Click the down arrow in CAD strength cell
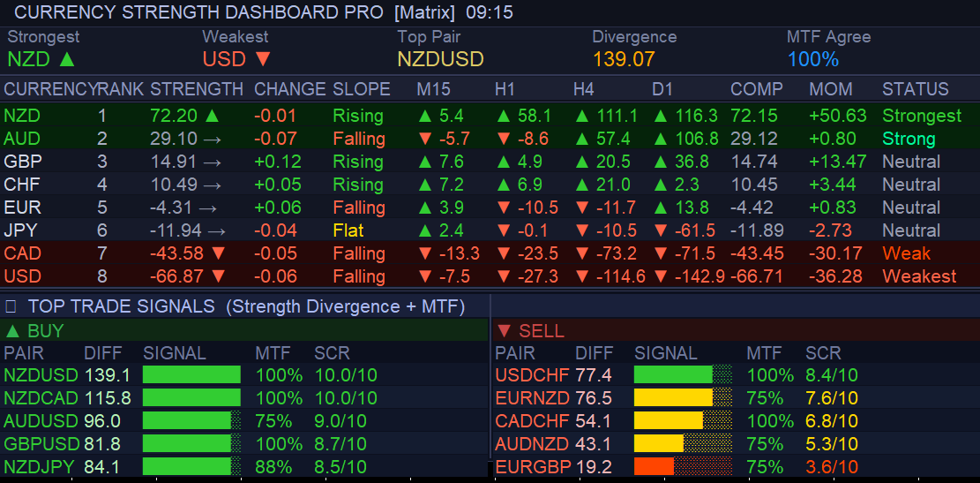 [218, 253]
